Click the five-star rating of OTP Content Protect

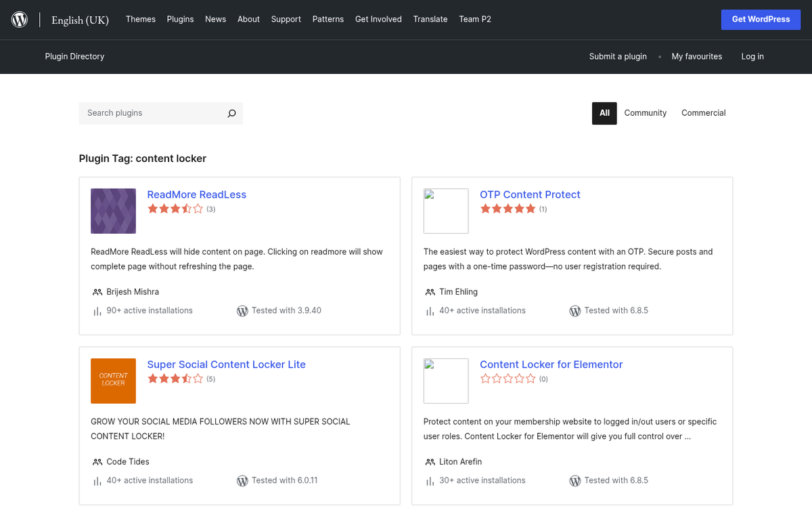[x=507, y=209]
